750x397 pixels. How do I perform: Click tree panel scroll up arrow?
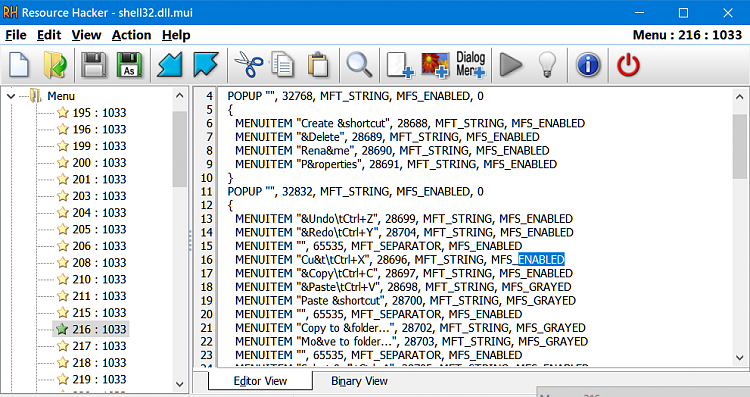pos(180,95)
